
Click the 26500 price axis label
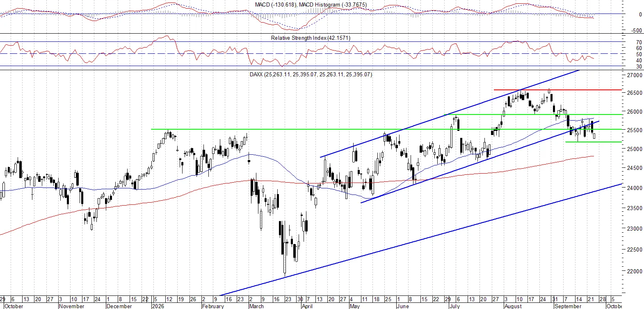[635, 93]
